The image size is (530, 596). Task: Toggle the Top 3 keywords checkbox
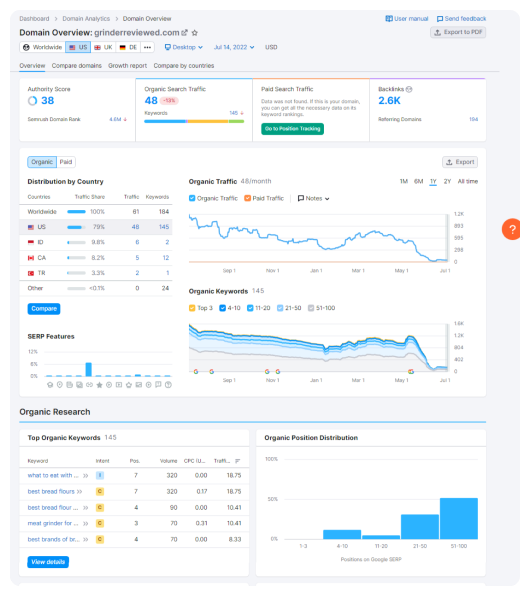click(192, 308)
